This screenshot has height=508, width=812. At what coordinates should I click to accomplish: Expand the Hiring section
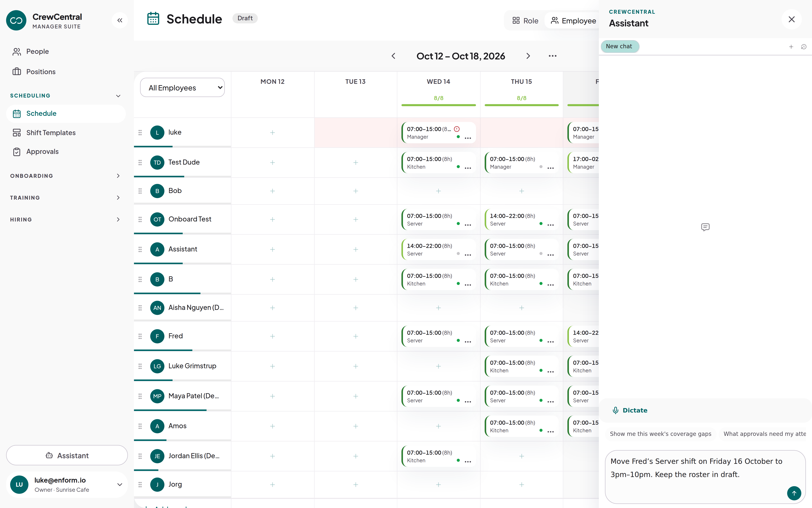pyautogui.click(x=65, y=219)
